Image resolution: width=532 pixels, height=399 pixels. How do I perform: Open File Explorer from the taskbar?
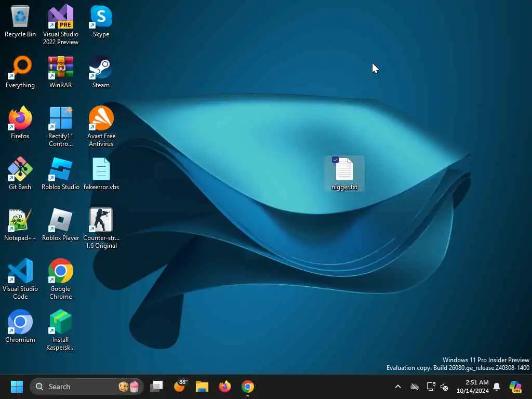coord(202,387)
